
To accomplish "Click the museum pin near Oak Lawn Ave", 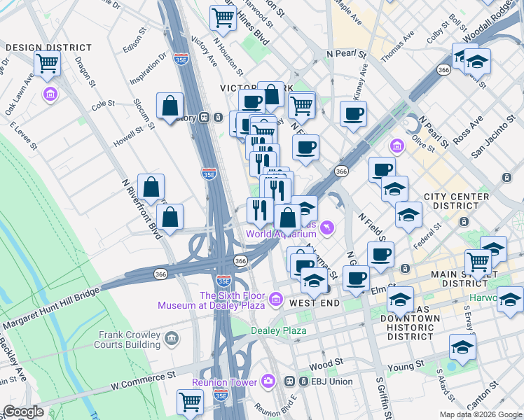I will (x=50, y=94).
